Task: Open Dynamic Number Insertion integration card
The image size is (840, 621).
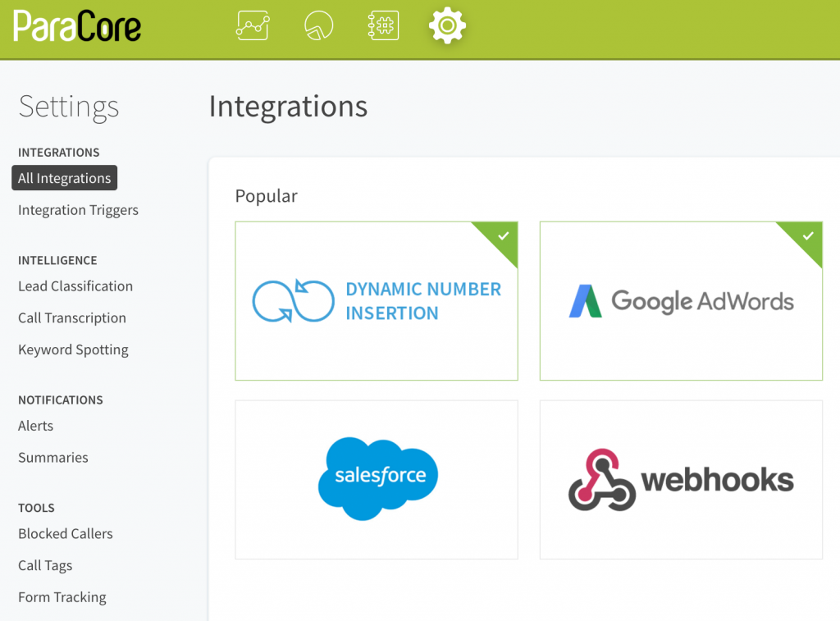Action: (x=377, y=301)
